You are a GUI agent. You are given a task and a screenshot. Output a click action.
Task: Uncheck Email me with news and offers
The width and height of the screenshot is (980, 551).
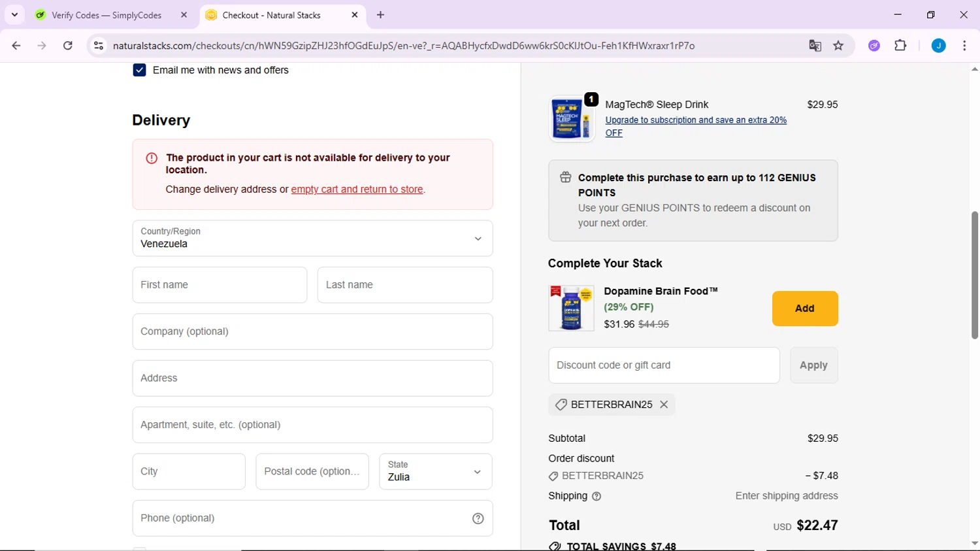point(139,70)
